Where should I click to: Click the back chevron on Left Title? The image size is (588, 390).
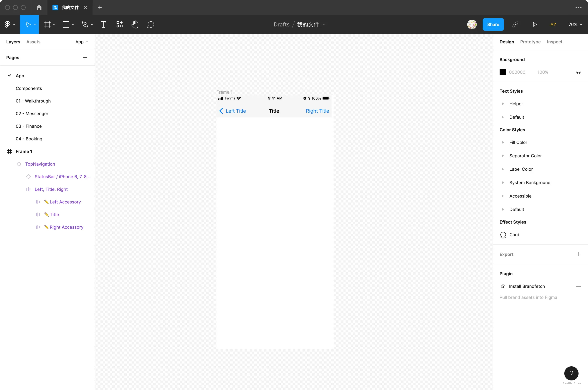(221, 111)
